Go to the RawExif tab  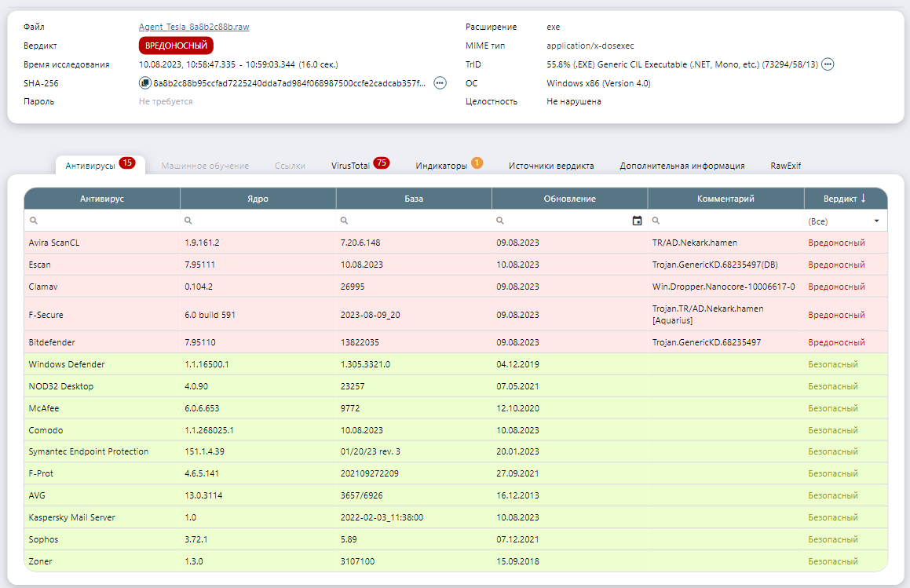(x=785, y=166)
